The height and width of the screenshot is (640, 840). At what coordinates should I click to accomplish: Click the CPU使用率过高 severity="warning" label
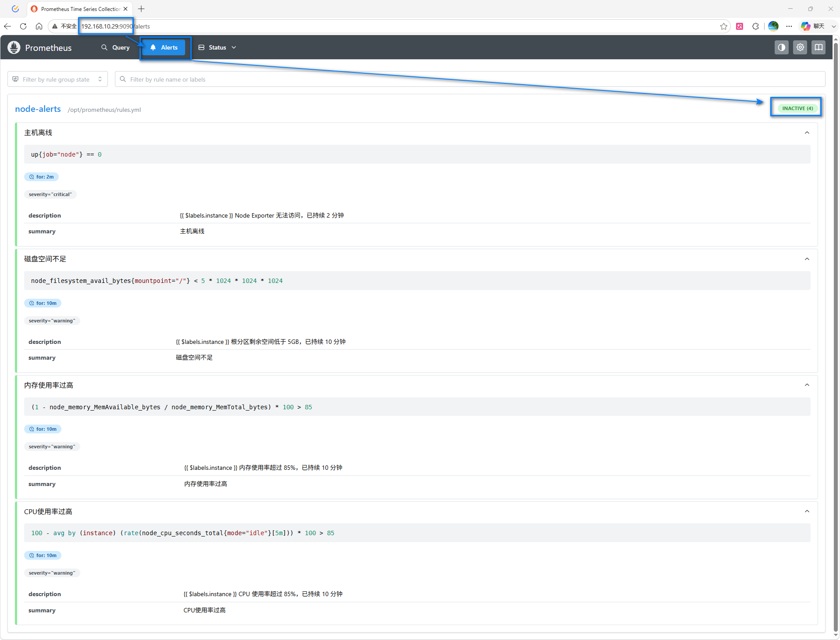tap(52, 573)
